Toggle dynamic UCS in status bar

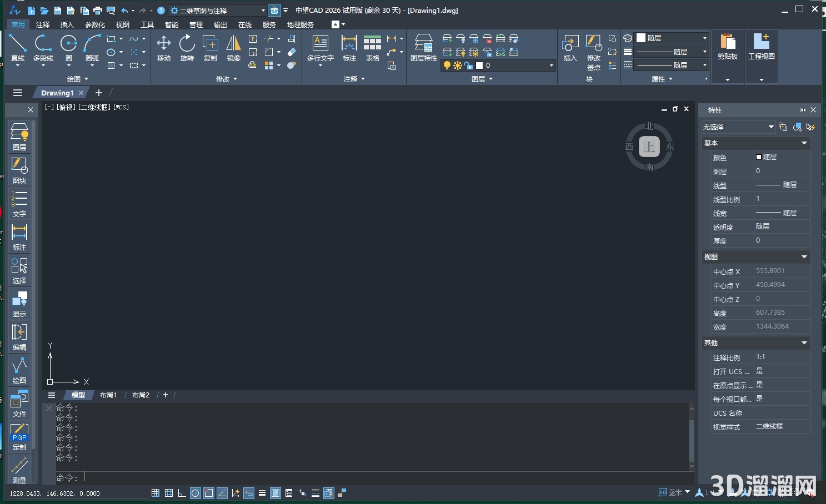(236, 493)
